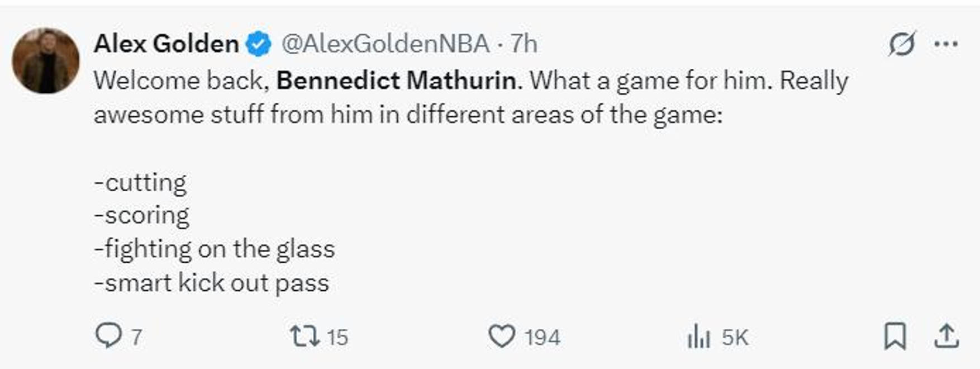Click the '-smart kick out pass' line
The image size is (980, 369).
coord(211,283)
